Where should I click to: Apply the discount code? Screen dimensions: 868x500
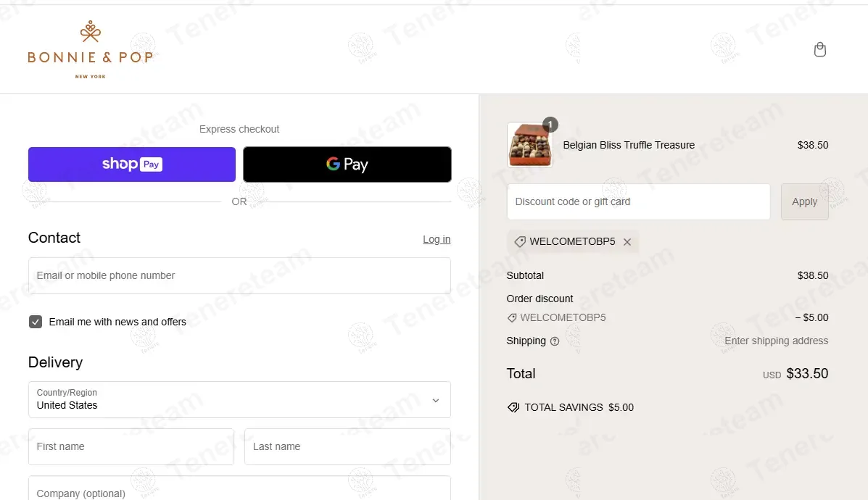coord(804,202)
